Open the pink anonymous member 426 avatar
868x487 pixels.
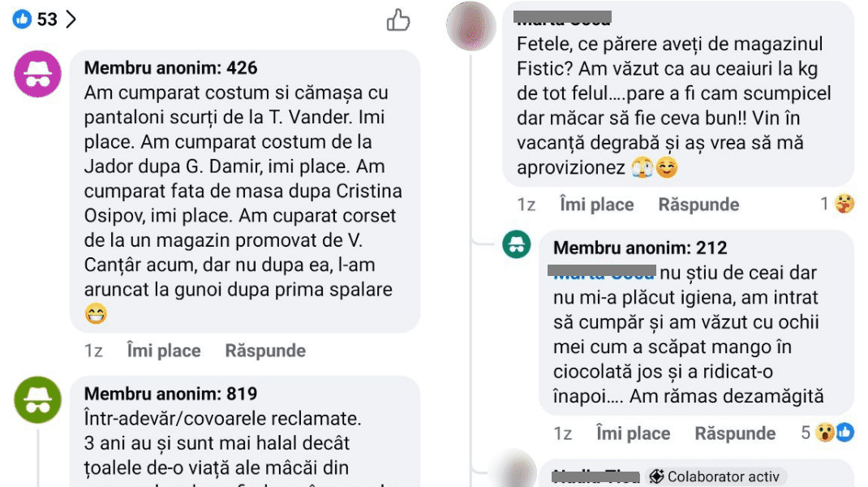(37, 74)
